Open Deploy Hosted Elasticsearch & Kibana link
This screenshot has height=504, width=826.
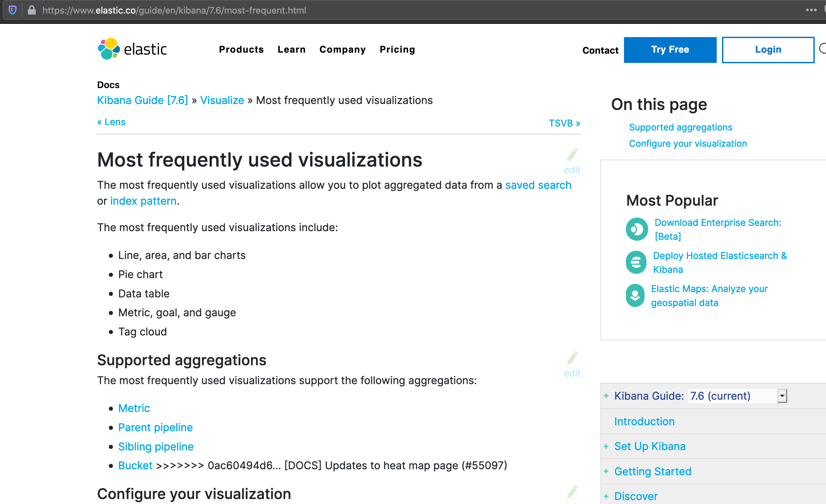point(720,262)
